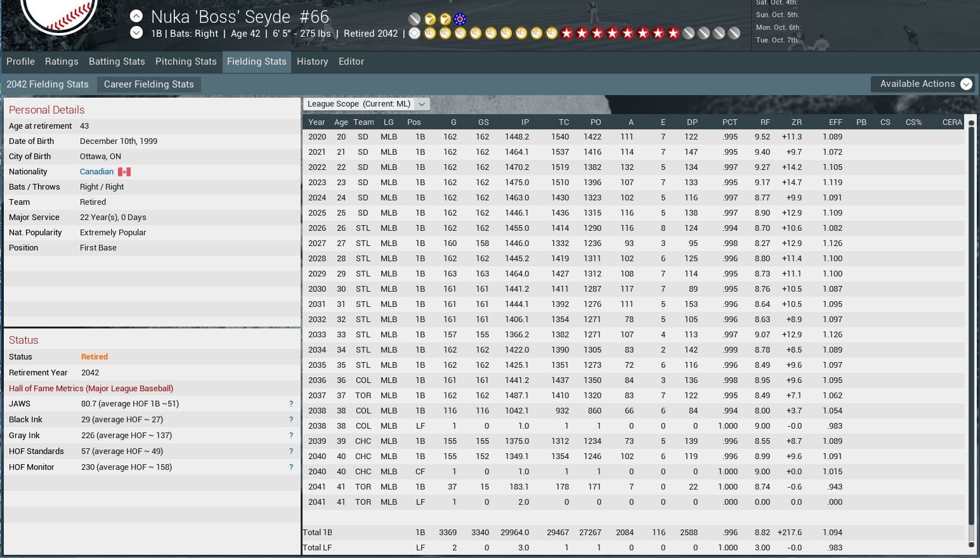This screenshot has width=980, height=558.
Task: Open the Ratings tab
Action: pyautogui.click(x=62, y=62)
